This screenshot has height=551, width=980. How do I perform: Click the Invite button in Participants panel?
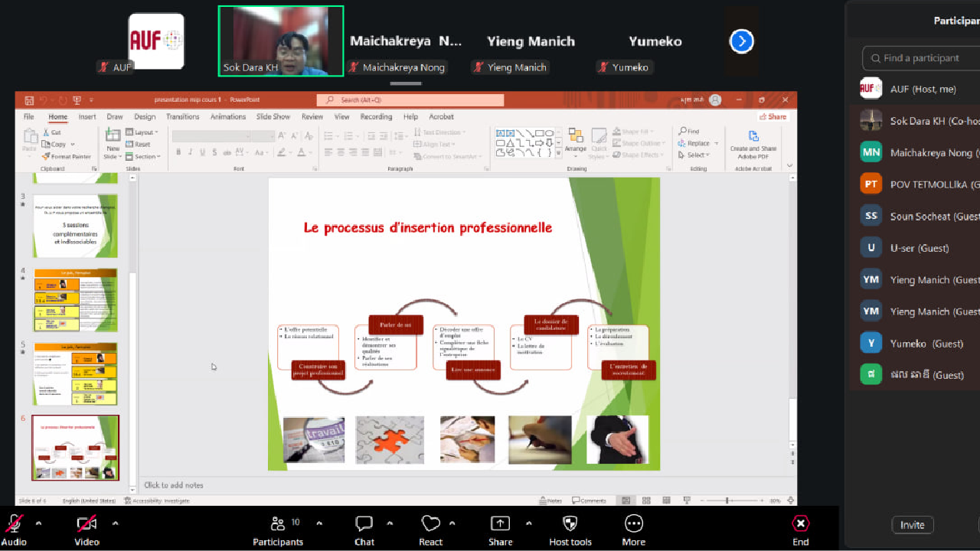pyautogui.click(x=913, y=525)
